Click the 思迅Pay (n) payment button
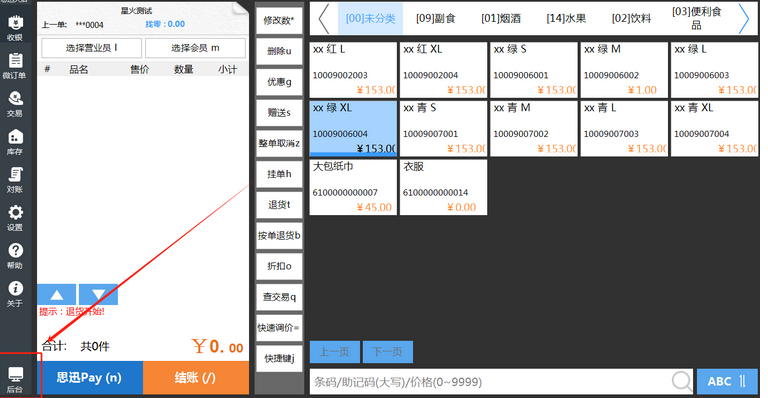The width and height of the screenshot is (768, 398). click(x=90, y=377)
